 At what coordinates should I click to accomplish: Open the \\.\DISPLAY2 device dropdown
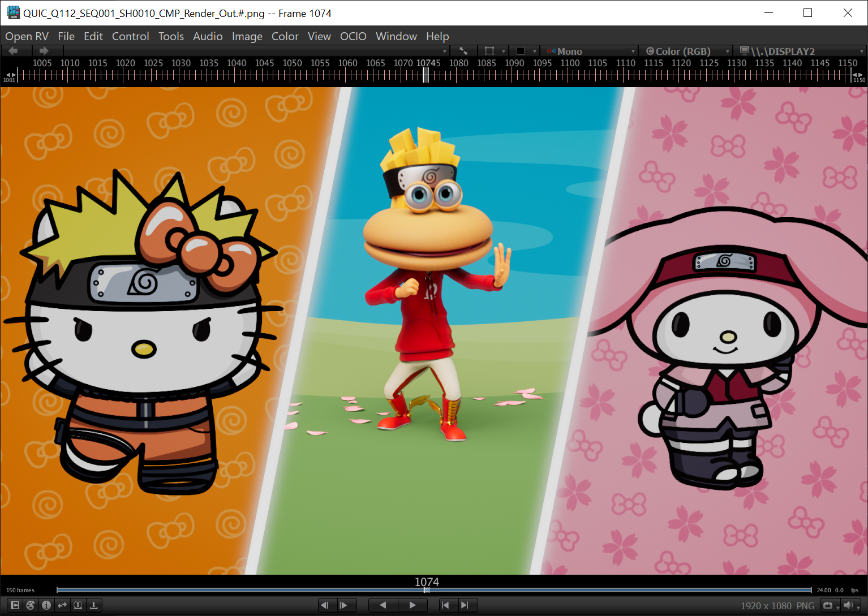click(x=800, y=51)
